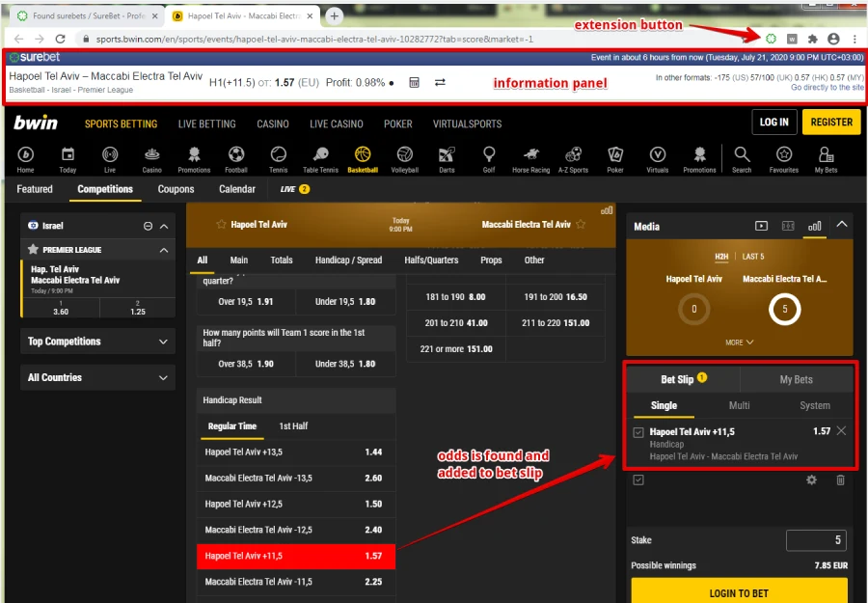Screen dimensions: 868x603
Task: Open the Favourites icon
Action: [x=783, y=156]
